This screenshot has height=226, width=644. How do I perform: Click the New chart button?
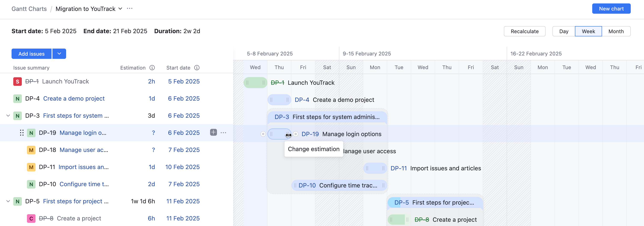pyautogui.click(x=611, y=9)
